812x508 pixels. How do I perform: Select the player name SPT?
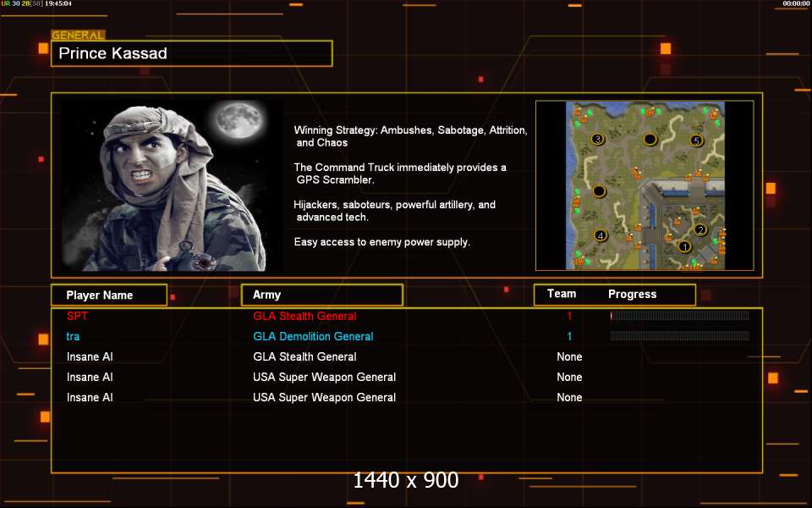[77, 316]
